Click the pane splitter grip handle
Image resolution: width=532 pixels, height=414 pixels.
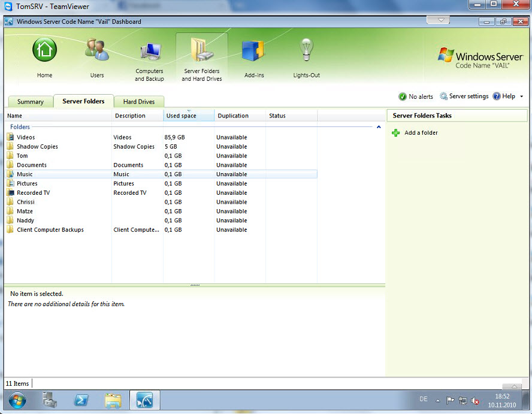[195, 285]
